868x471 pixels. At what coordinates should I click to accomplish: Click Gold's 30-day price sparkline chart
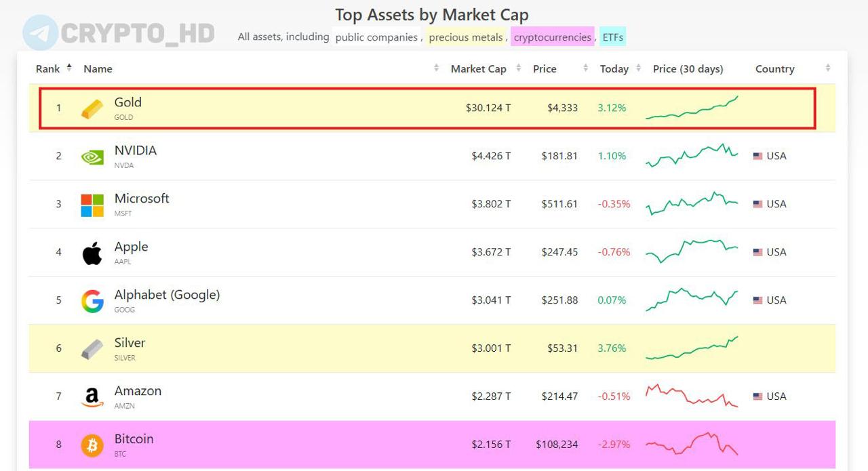coord(692,108)
